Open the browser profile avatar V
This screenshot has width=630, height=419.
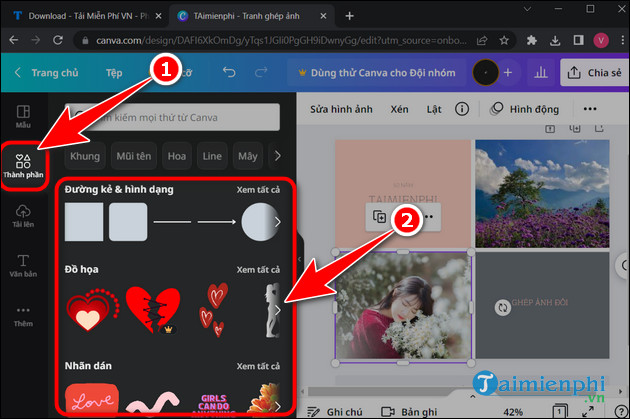[x=601, y=40]
